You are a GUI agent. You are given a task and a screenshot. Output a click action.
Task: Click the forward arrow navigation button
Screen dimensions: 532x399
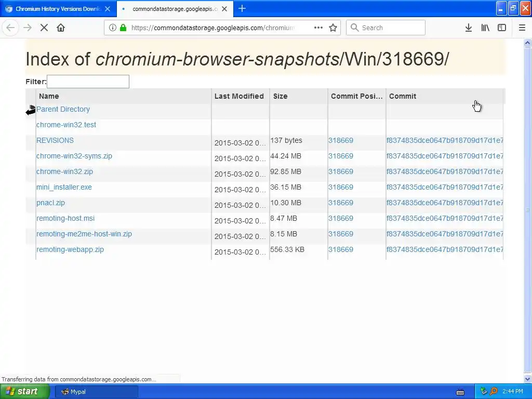[x=28, y=28]
